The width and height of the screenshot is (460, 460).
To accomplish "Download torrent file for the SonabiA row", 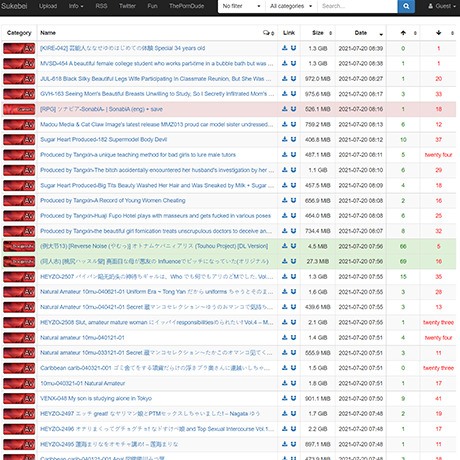I will (x=285, y=109).
